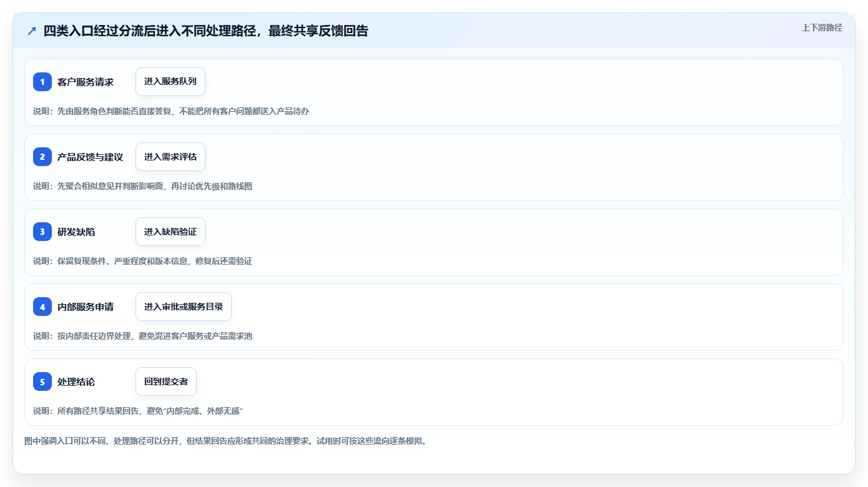Click the 进入审批或服务目录 button

(x=184, y=307)
